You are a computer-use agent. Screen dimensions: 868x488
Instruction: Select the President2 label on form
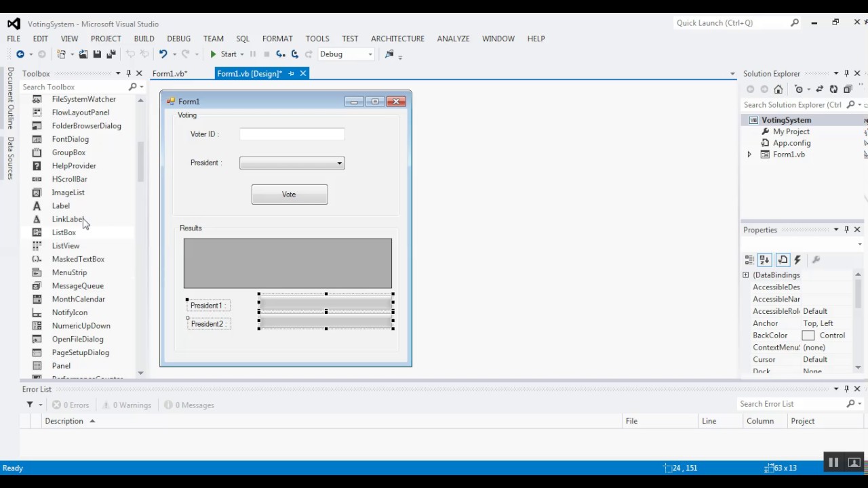tap(209, 324)
